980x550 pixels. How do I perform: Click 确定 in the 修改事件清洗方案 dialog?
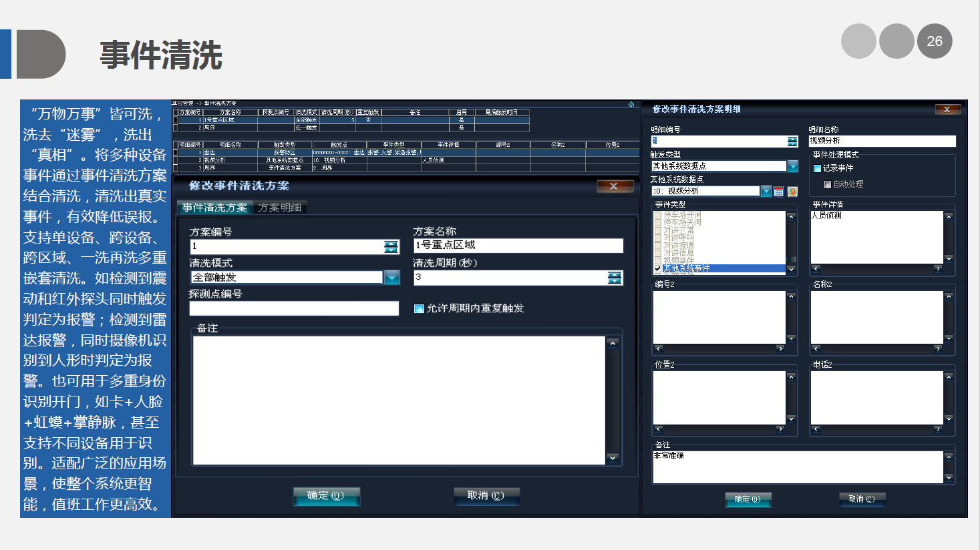pyautogui.click(x=326, y=496)
